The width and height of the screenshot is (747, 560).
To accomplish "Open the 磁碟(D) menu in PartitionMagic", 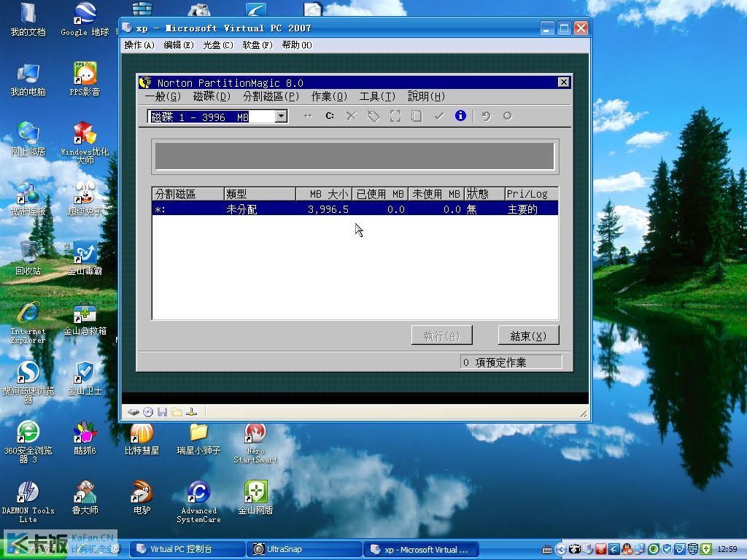I will click(x=212, y=97).
